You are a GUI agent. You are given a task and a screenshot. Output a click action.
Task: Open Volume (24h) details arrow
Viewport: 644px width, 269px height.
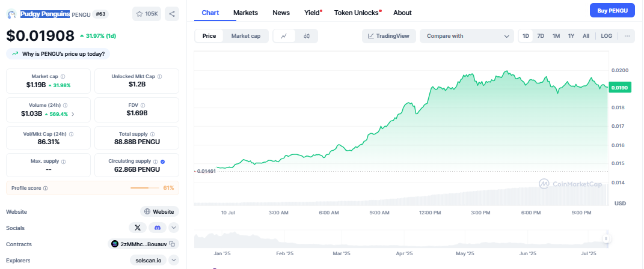pos(73,114)
